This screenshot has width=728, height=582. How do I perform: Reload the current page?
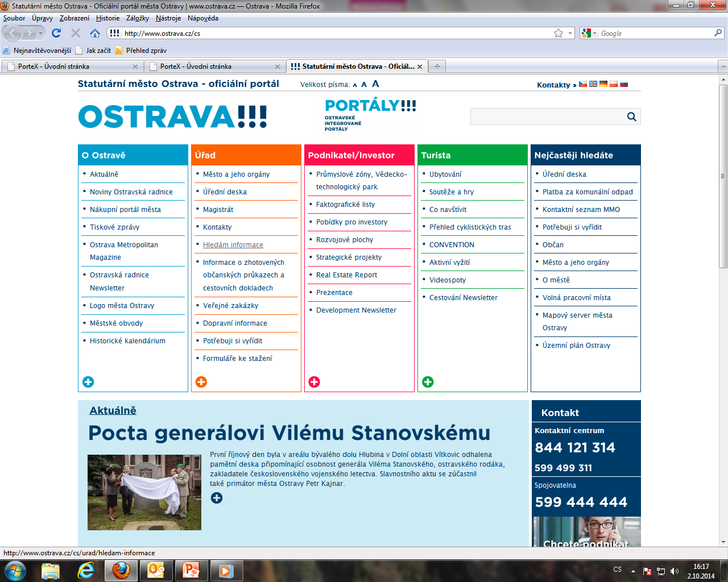[x=56, y=33]
